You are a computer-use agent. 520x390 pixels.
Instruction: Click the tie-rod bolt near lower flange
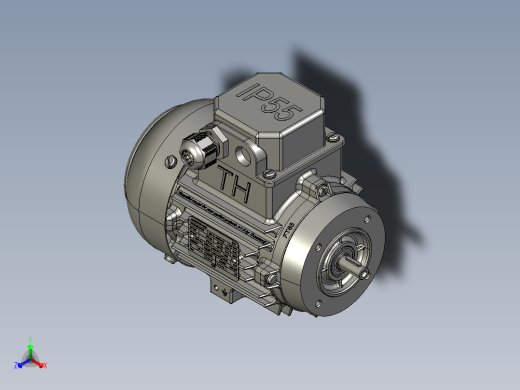(271, 279)
